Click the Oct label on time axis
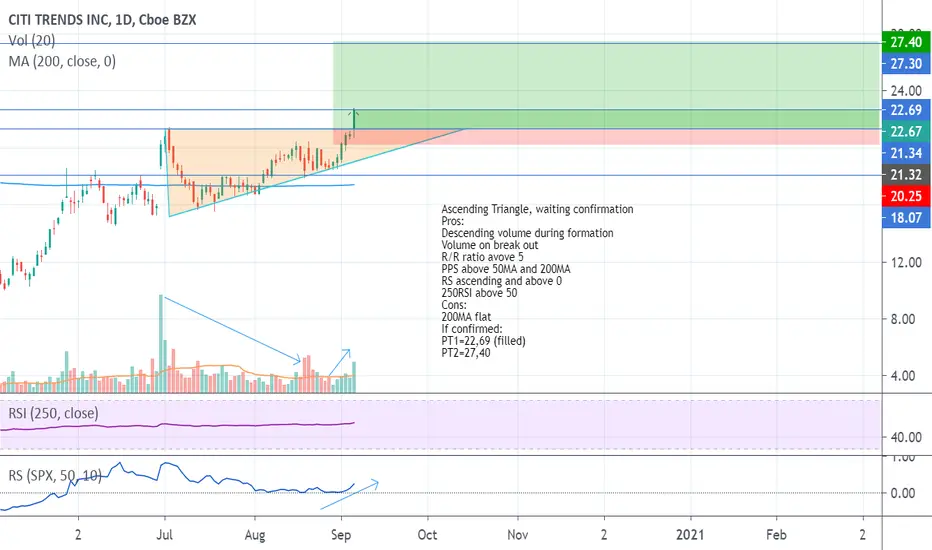Screen dimensions: 932x550 [427, 535]
